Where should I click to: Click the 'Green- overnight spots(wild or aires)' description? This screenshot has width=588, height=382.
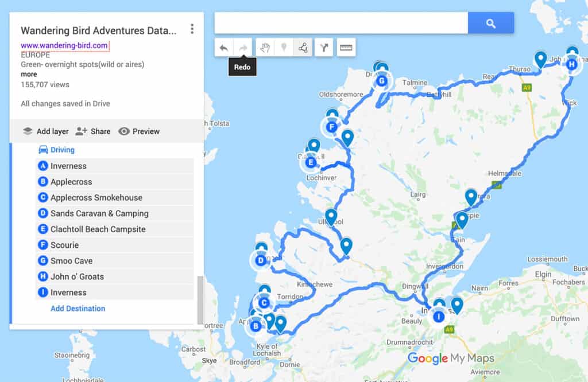point(83,64)
